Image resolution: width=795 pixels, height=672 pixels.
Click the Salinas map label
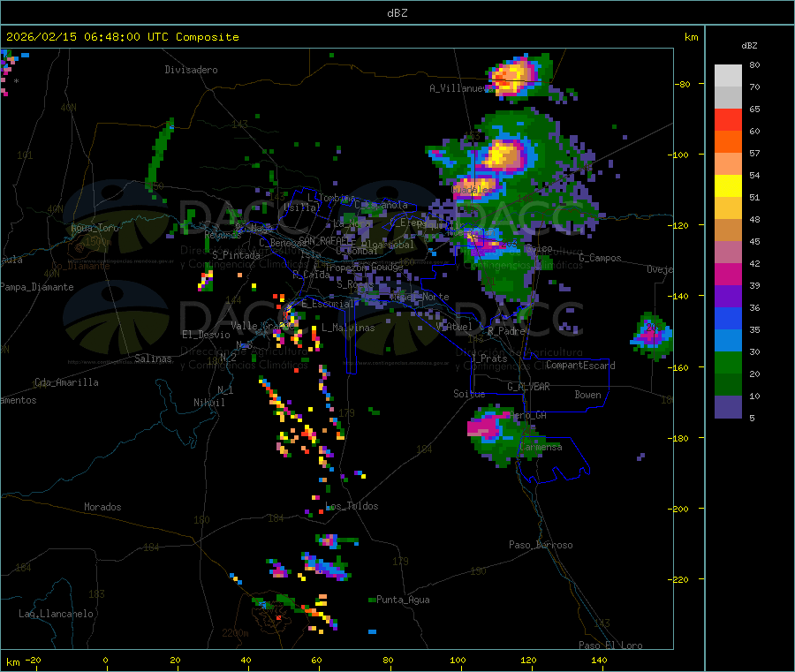tap(153, 359)
